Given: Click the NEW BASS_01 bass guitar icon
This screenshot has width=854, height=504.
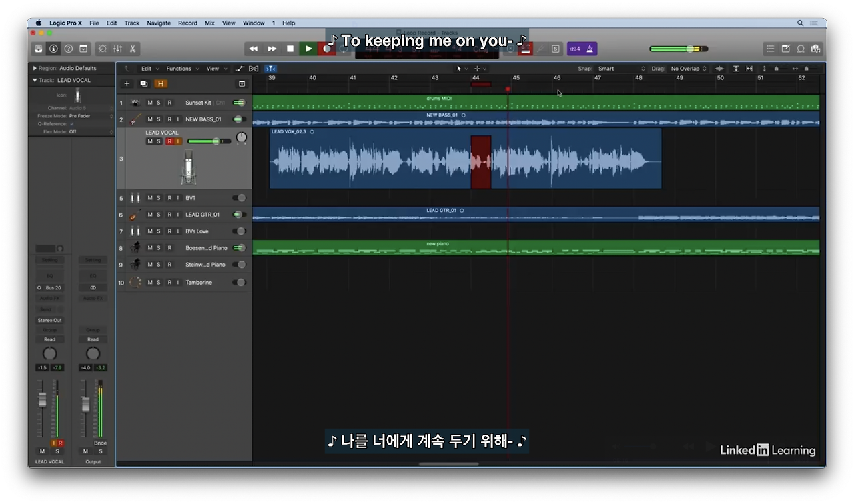Looking at the screenshot, I should click(135, 119).
